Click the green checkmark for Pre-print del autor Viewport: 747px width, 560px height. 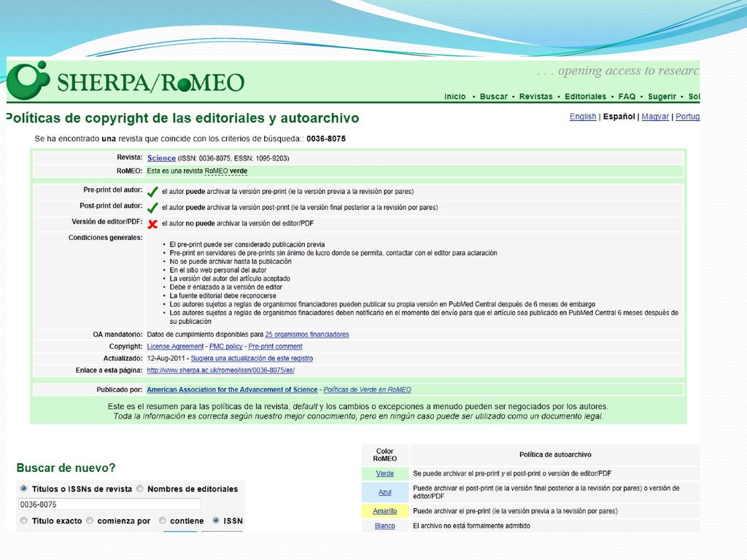[x=152, y=192]
